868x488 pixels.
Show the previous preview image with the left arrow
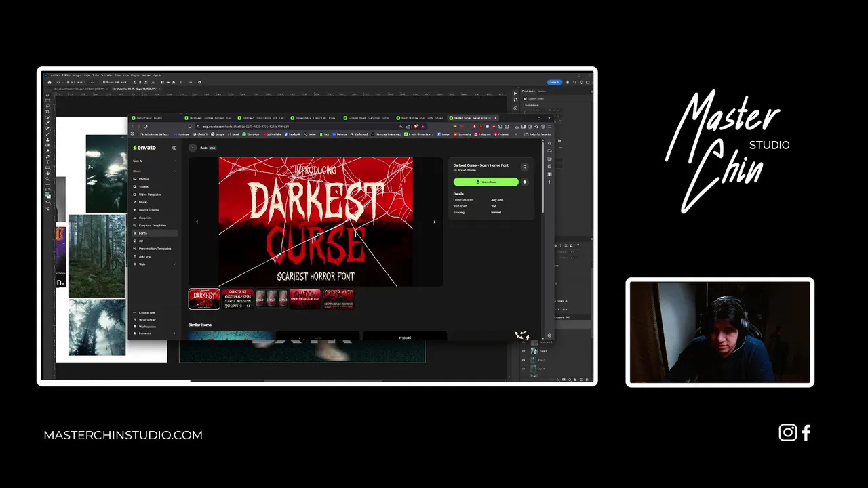point(197,222)
